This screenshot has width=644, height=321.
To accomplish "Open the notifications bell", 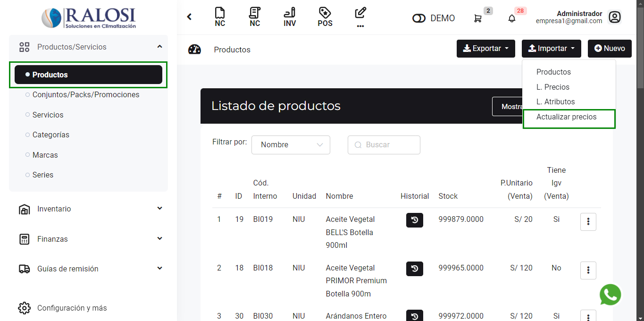I will coord(512,18).
